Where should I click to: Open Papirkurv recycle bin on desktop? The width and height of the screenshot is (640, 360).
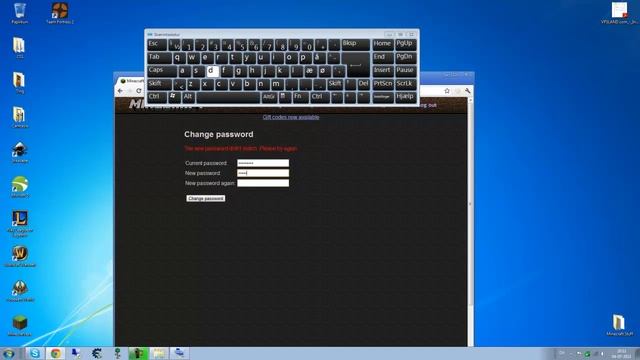(19, 12)
